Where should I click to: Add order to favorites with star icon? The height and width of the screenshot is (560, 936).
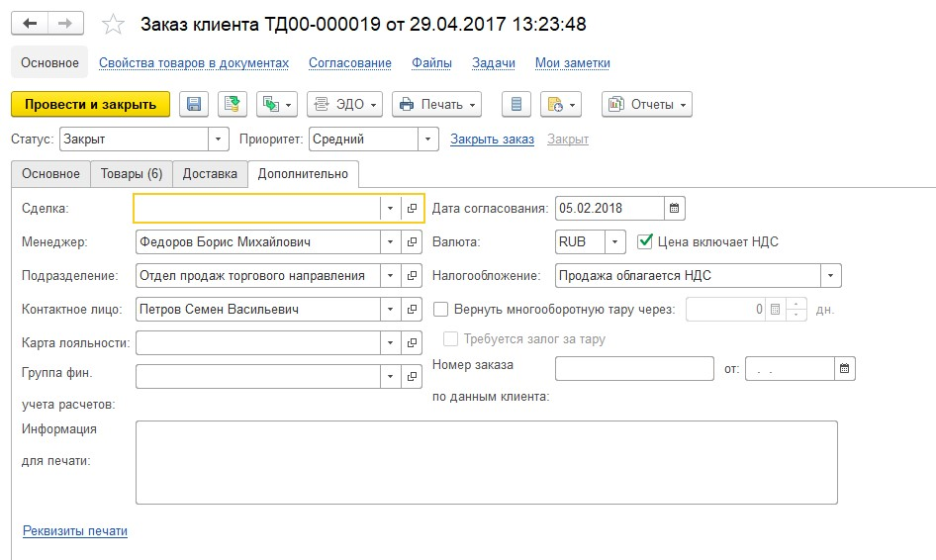click(x=115, y=24)
